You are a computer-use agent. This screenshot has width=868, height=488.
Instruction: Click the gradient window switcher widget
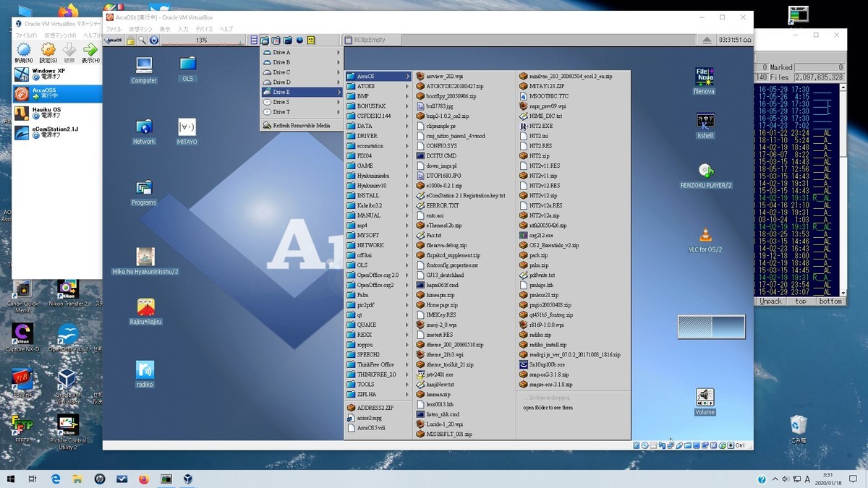711,327
